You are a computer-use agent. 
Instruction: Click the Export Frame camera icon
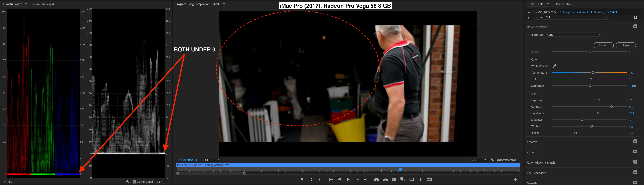(x=394, y=179)
